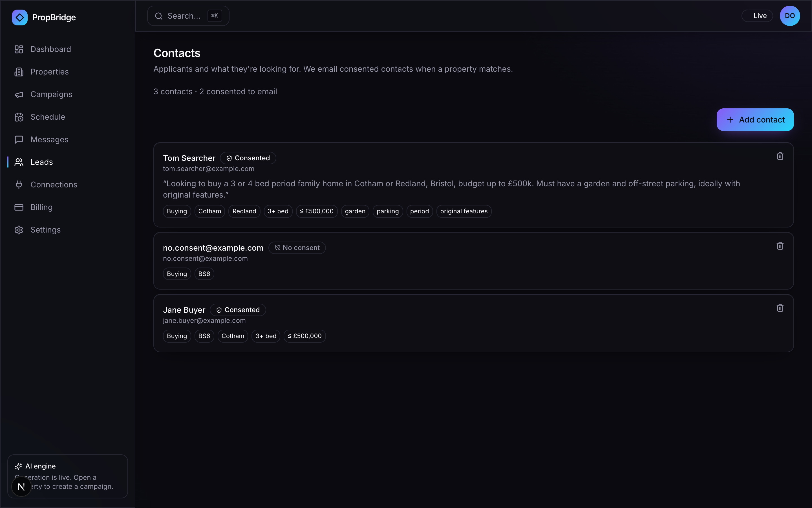Delete the no.consent@example.com contact
Screen dimensions: 812x508
coord(780,246)
